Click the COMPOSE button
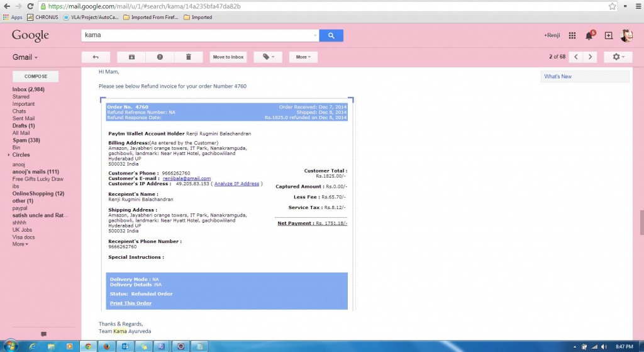The width and height of the screenshot is (644, 352). (36, 76)
